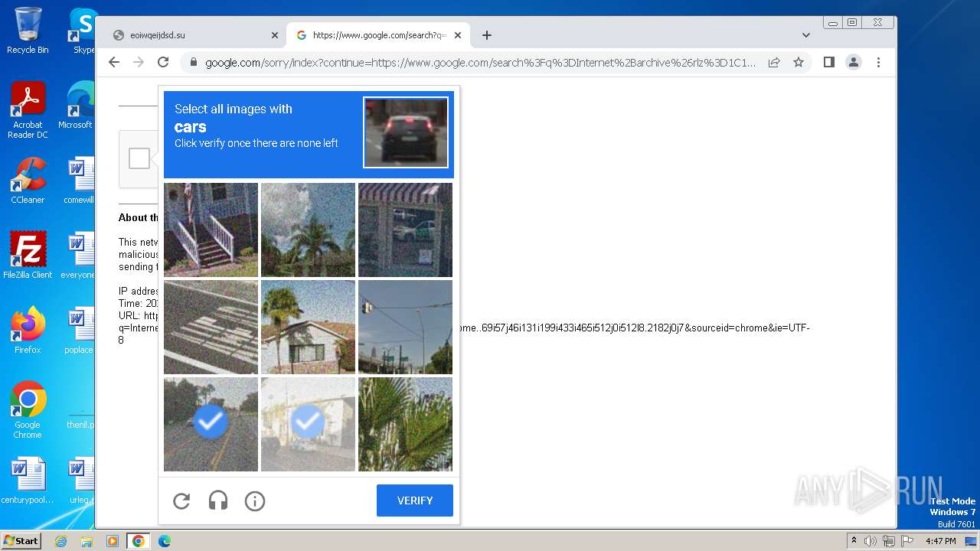Image resolution: width=980 pixels, height=551 pixels.
Task: Expand the tab search chevron
Action: [806, 35]
